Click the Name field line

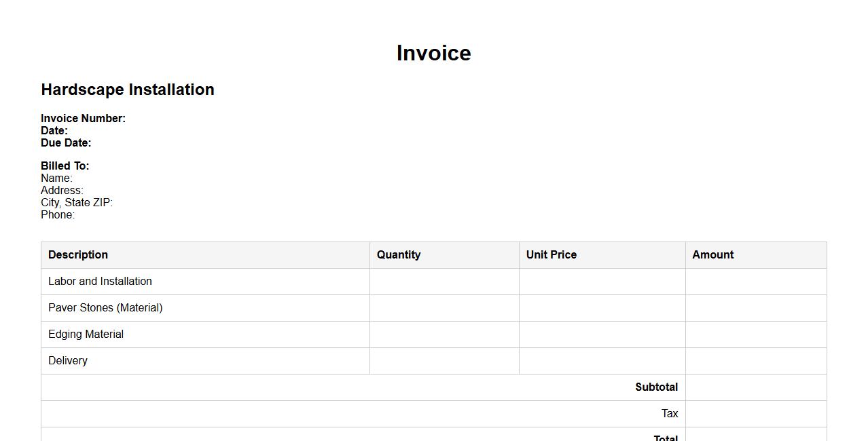point(56,178)
